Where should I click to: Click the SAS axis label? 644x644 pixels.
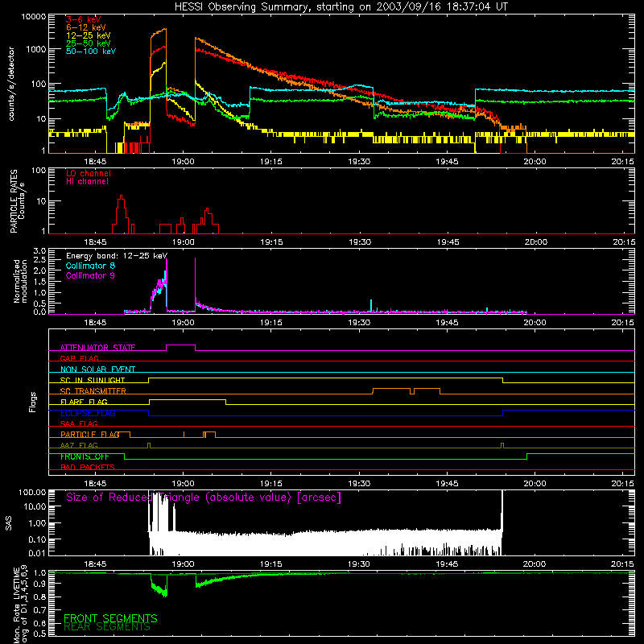[9, 523]
